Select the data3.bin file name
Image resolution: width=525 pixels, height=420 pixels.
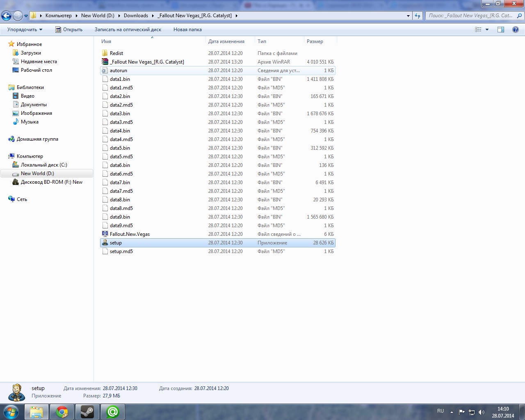[120, 114]
